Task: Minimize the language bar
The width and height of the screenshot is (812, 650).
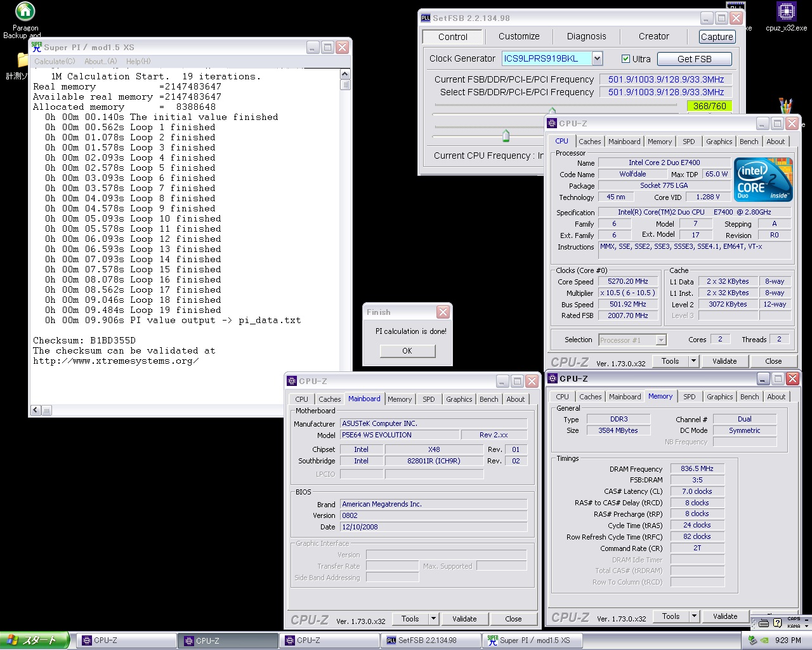Action: [x=806, y=620]
